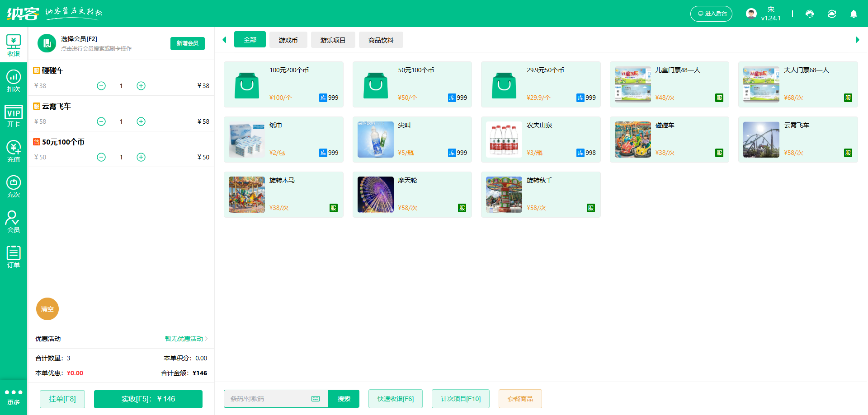Click the 清空 clear cart button
Image resolution: width=868 pixels, height=415 pixels.
pyautogui.click(x=47, y=309)
